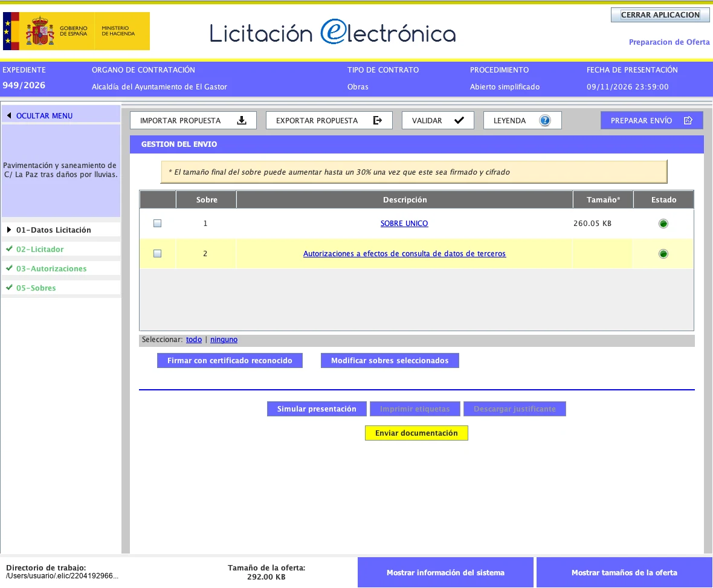Click Imprimir etiquetas button
The image size is (713, 588).
(415, 409)
